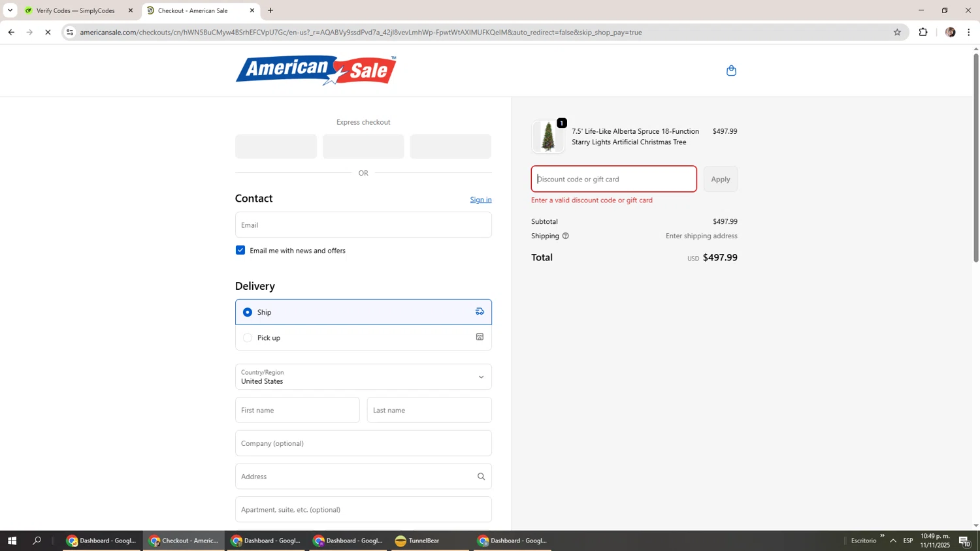Close the Verify Codes SimplyCodes tab

click(131, 10)
